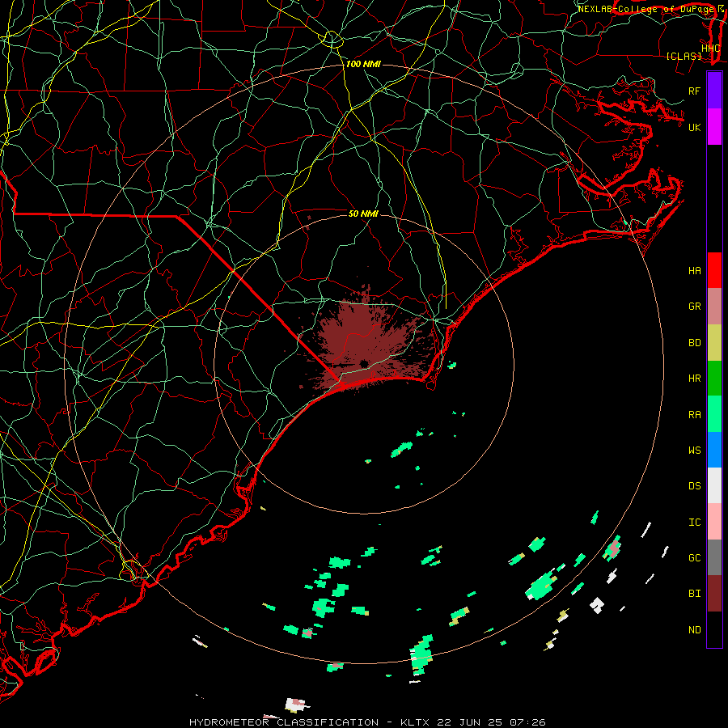Click the "GC" legend label
The image size is (728, 728).
694,558
